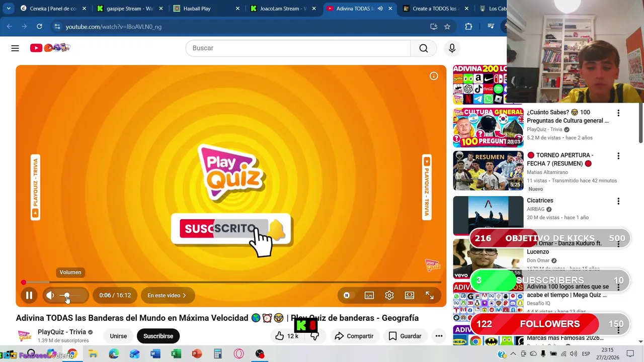Save video with Guardar button
644x362 pixels.
click(405, 336)
